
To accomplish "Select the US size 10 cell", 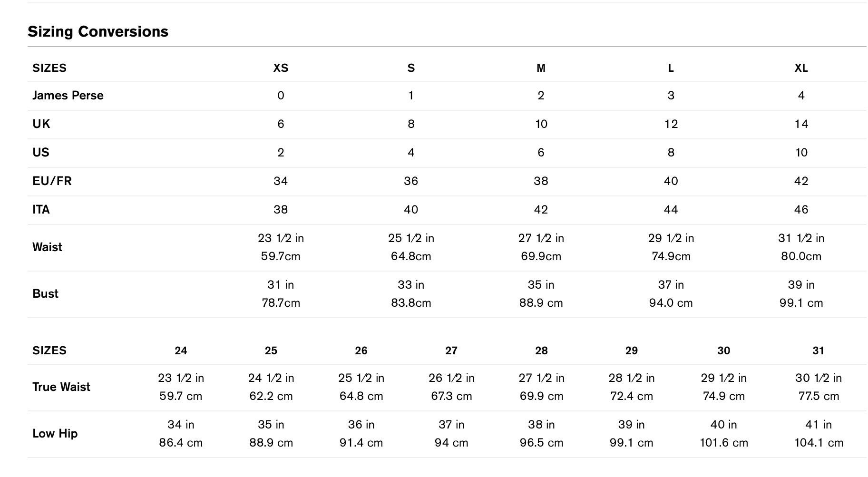I will pos(801,153).
